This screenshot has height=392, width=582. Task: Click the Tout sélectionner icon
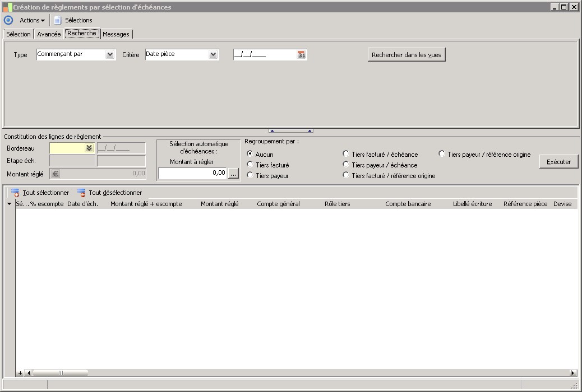pyautogui.click(x=15, y=193)
